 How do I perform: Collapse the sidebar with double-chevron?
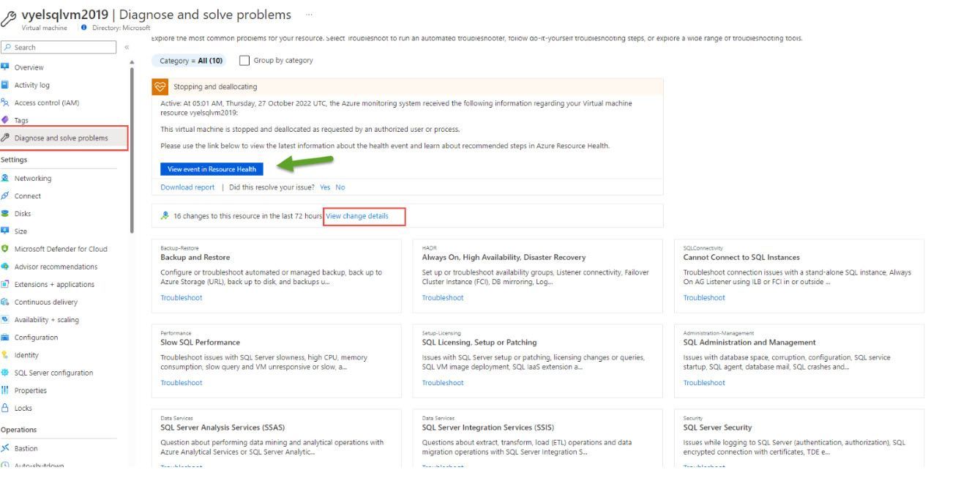click(x=124, y=48)
